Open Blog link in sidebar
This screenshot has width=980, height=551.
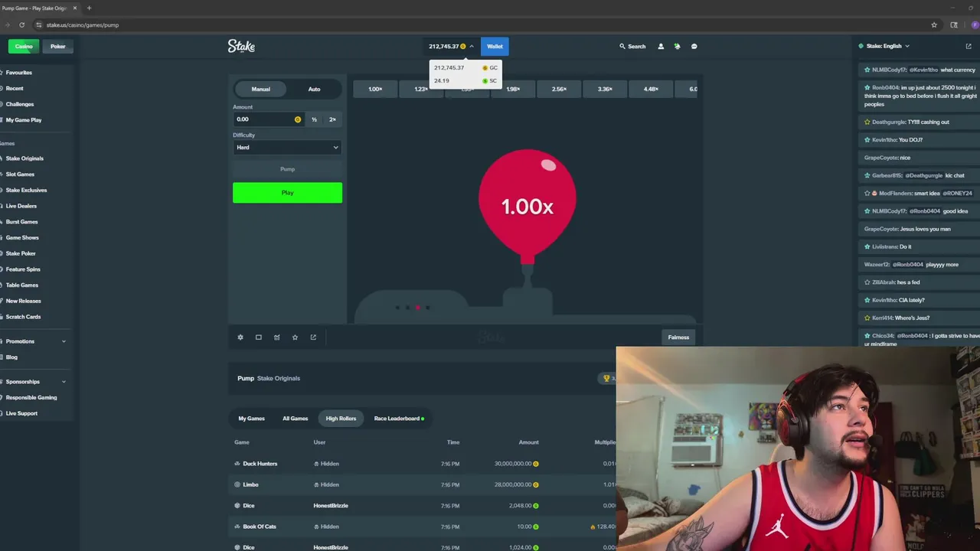[11, 357]
